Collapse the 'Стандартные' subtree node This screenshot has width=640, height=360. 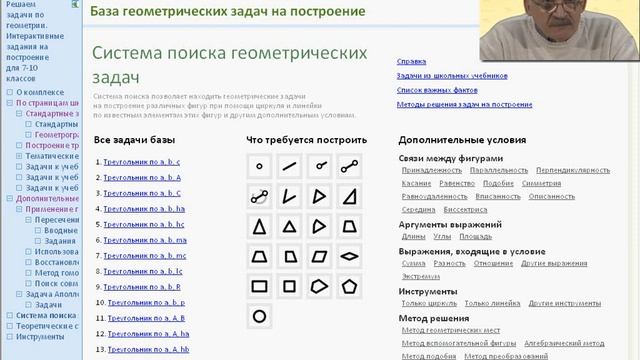(19, 113)
